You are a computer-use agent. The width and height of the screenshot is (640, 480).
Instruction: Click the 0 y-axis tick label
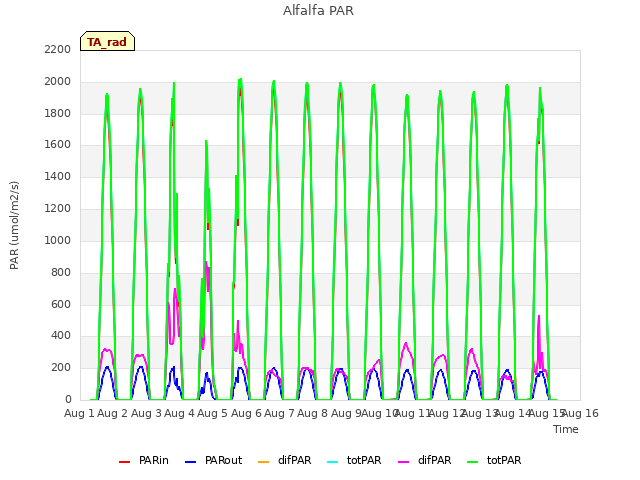click(68, 399)
